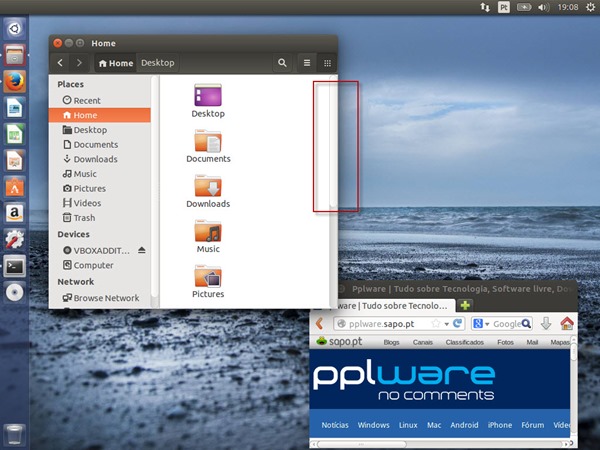This screenshot has width=600, height=450.
Task: Select Videos in Places sidebar
Action: pos(99,203)
